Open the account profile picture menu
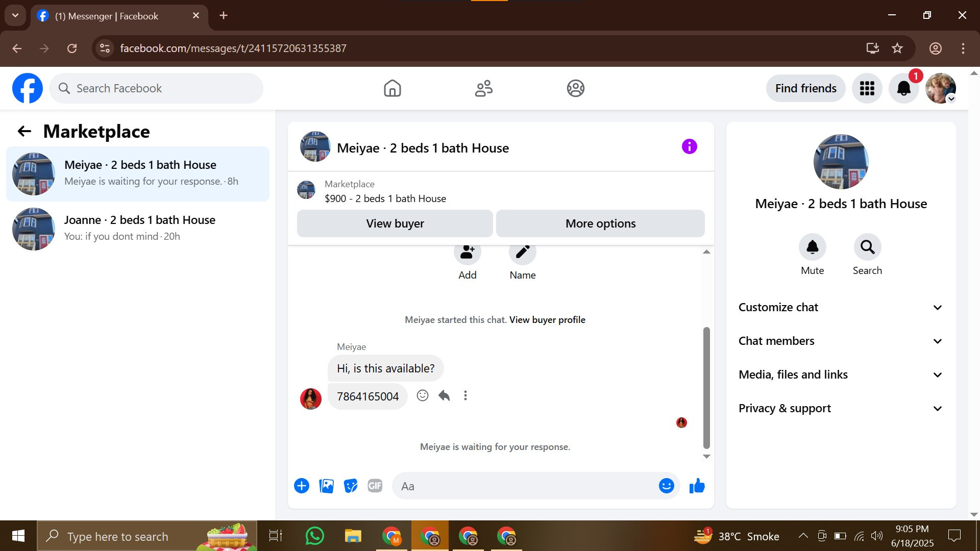The image size is (980, 551). 940,88
